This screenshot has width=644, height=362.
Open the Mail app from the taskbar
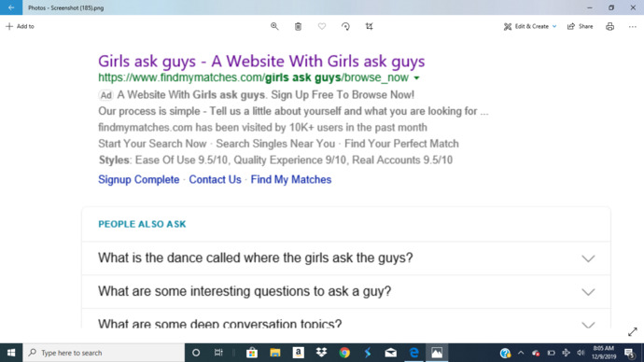[x=390, y=353]
